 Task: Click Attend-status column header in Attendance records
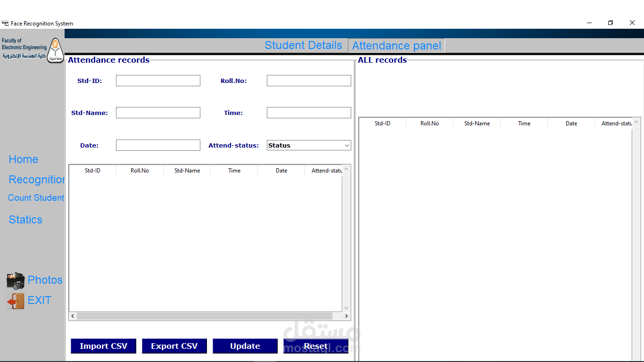tap(323, 171)
